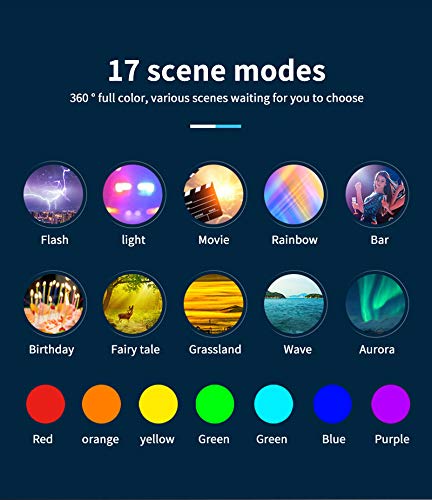Select the Wave ocean scene

[294, 304]
